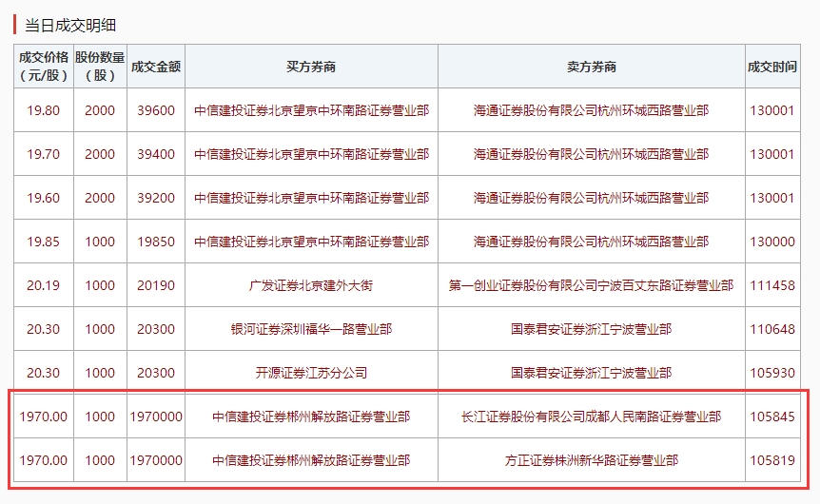
Task: Click share quantity 2000 in the 19.60 row
Action: [x=100, y=198]
